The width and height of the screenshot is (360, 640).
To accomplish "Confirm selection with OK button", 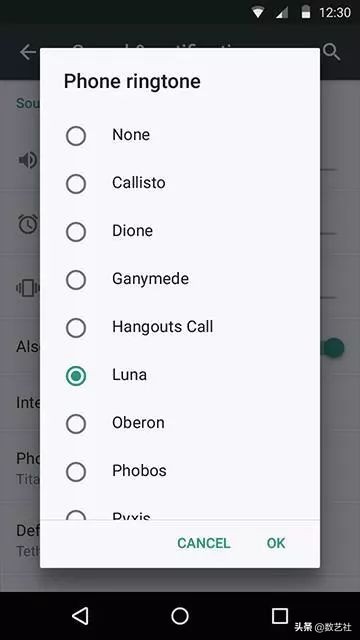I will tap(276, 543).
